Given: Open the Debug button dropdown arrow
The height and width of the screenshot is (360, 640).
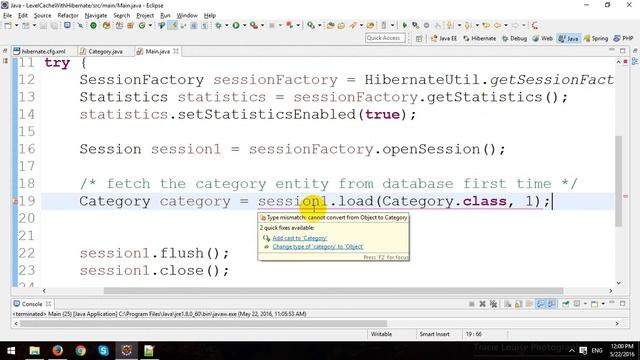Looking at the screenshot, I should tap(227, 25).
